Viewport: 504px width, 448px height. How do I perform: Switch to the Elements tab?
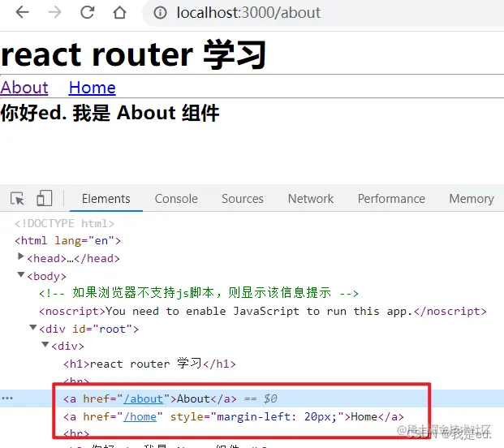[x=106, y=199]
